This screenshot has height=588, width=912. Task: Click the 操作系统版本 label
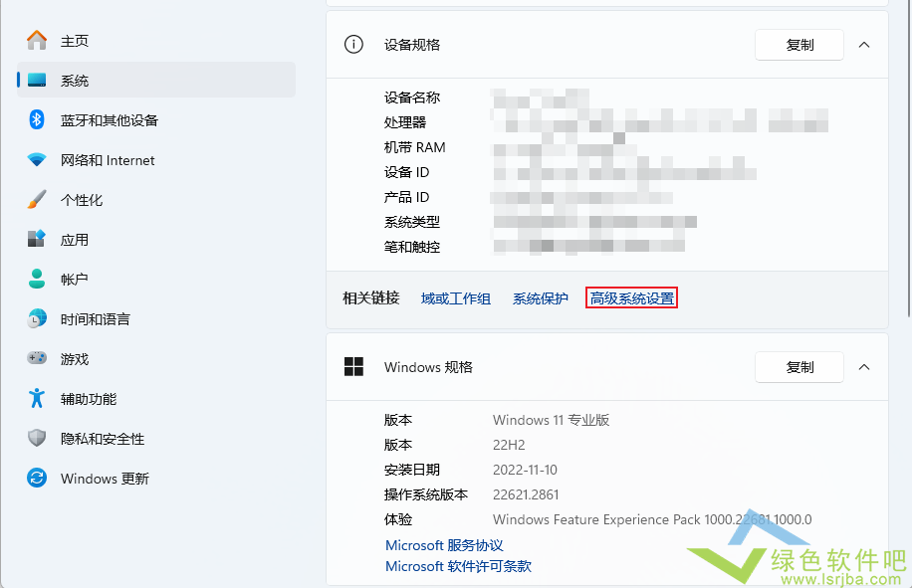point(426,494)
